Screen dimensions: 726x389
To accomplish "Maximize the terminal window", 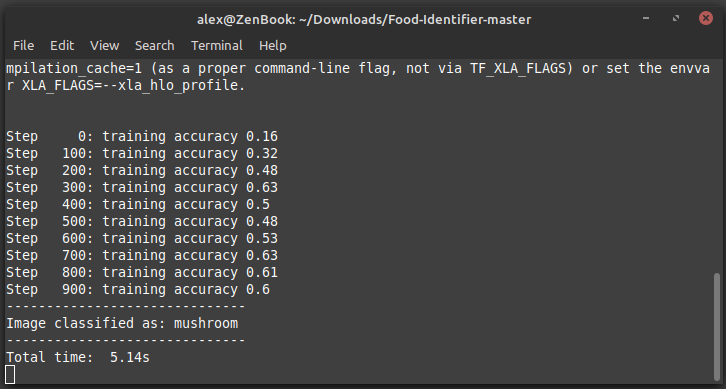I will click(x=676, y=18).
